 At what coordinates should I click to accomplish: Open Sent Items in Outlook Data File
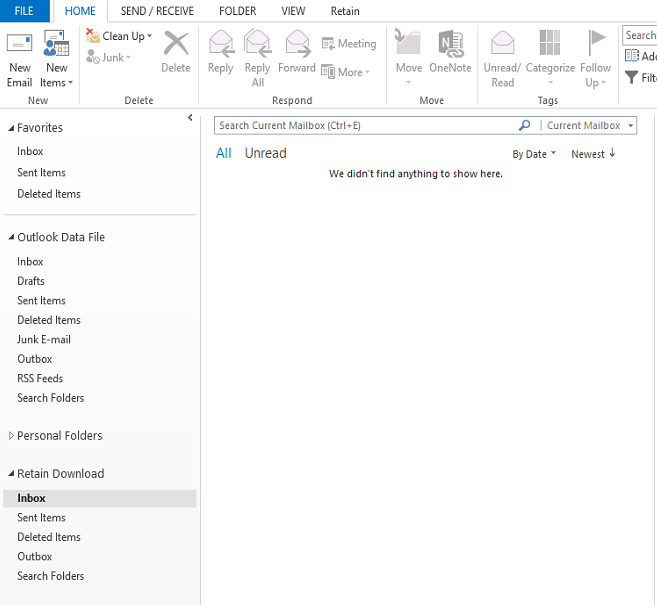point(41,301)
